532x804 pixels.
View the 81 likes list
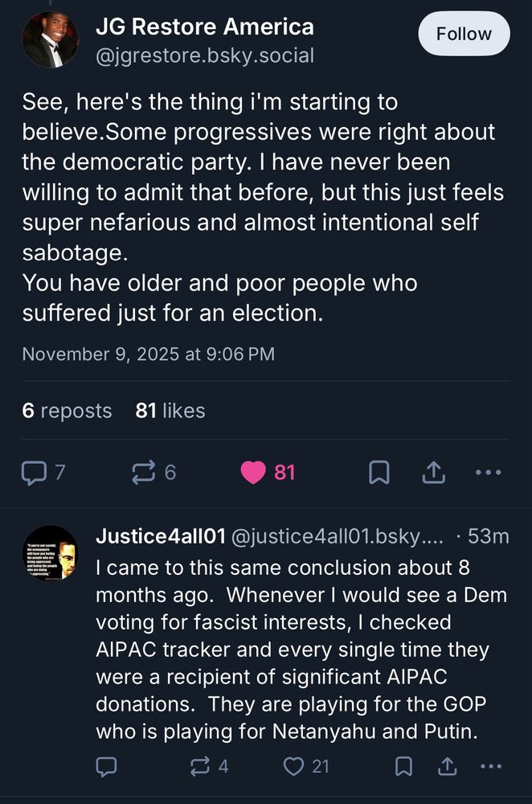tap(170, 411)
